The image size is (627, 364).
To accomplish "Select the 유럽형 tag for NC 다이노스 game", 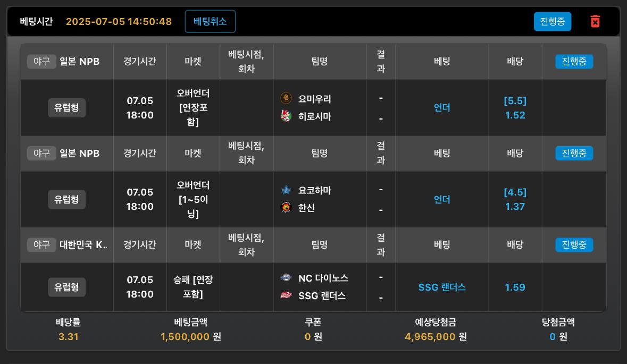I will click(x=67, y=287).
